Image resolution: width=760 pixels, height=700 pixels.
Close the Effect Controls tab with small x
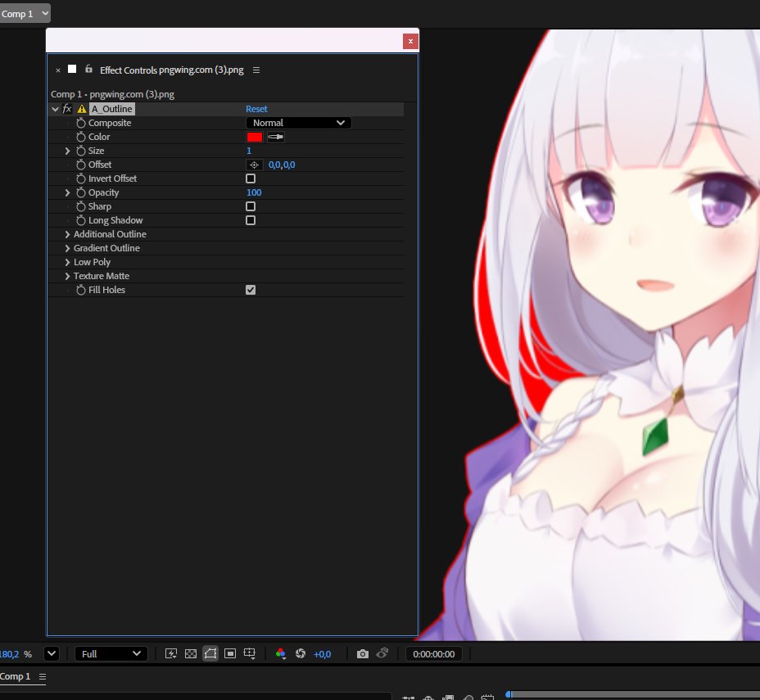coord(58,70)
